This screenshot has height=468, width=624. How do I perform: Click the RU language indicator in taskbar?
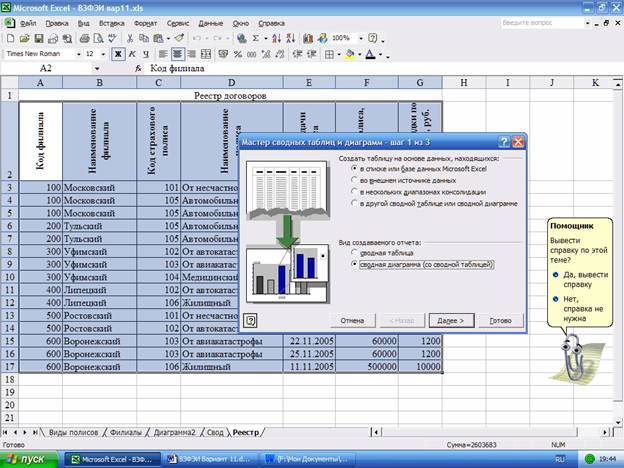tap(560, 459)
